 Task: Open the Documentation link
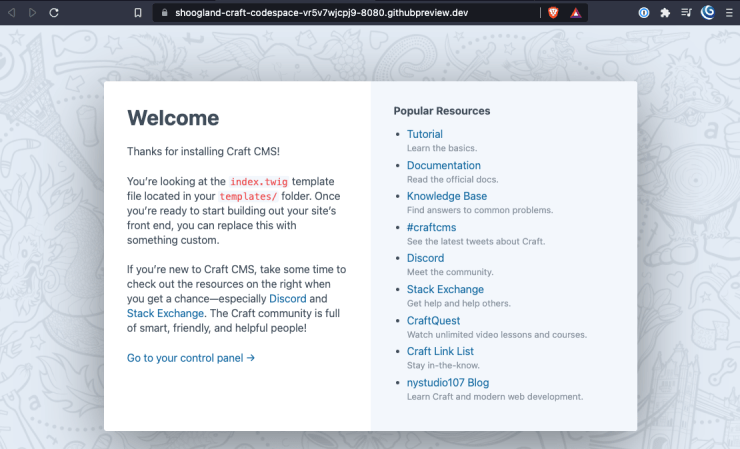(x=444, y=165)
